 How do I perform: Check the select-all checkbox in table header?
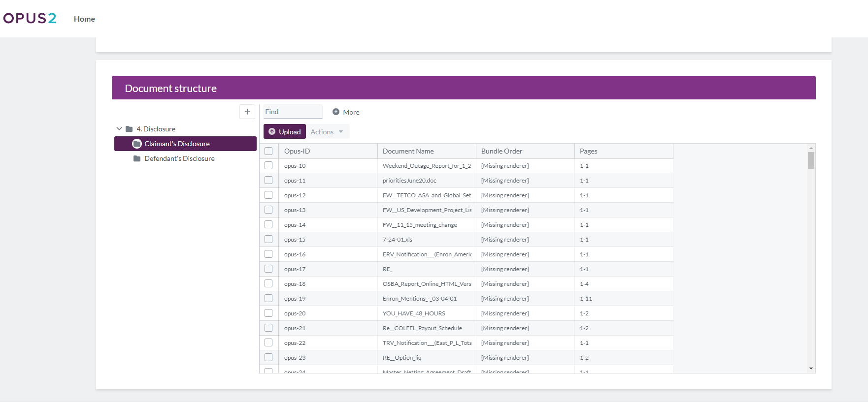(268, 151)
